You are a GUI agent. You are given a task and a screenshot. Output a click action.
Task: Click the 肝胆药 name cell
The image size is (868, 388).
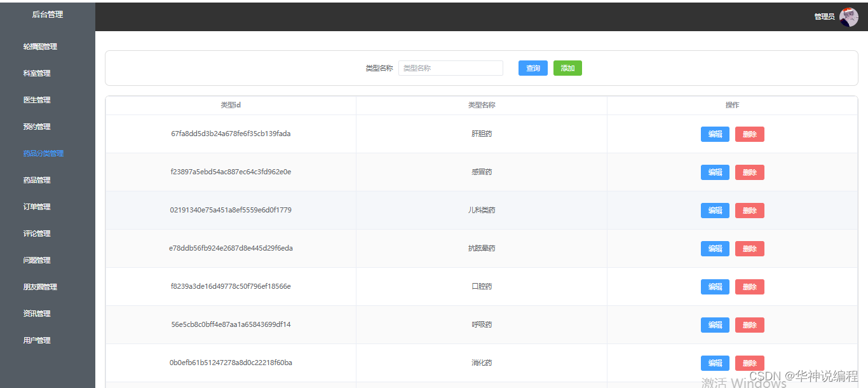coord(482,134)
